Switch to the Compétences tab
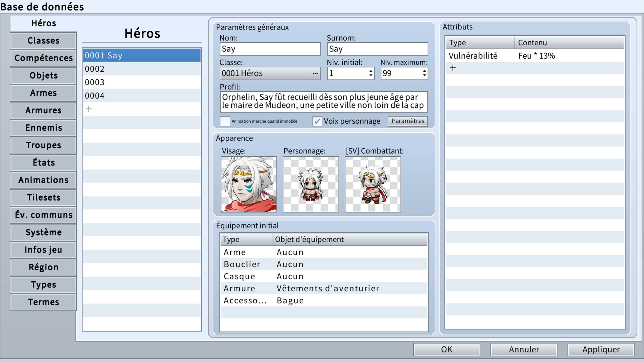Image resolution: width=644 pixels, height=362 pixels. [x=43, y=58]
